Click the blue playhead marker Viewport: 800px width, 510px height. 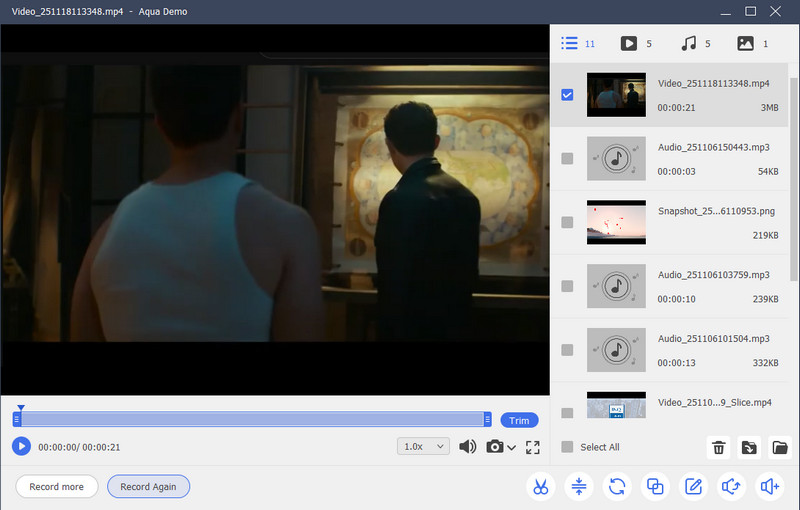(x=20, y=407)
